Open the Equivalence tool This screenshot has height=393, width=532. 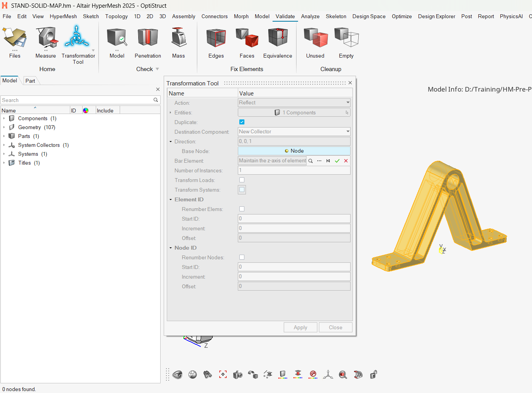(278, 38)
